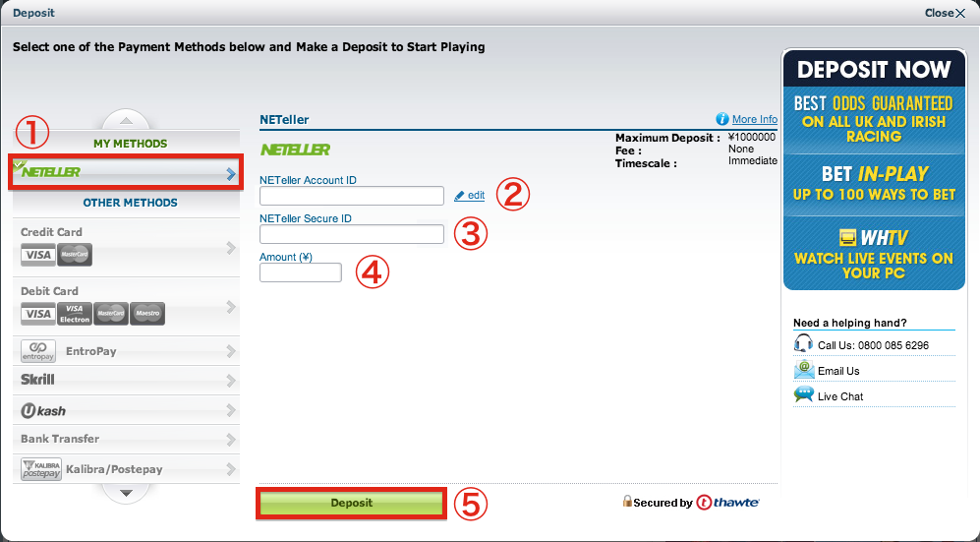Click the green Deposit button
Viewport: 980px width, 542px height.
click(351, 504)
